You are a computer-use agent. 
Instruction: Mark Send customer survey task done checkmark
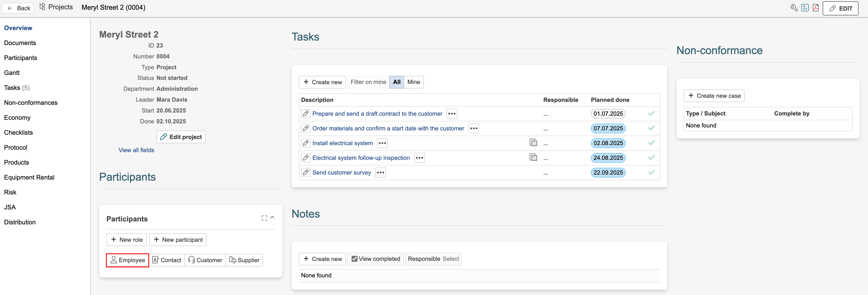tap(651, 172)
